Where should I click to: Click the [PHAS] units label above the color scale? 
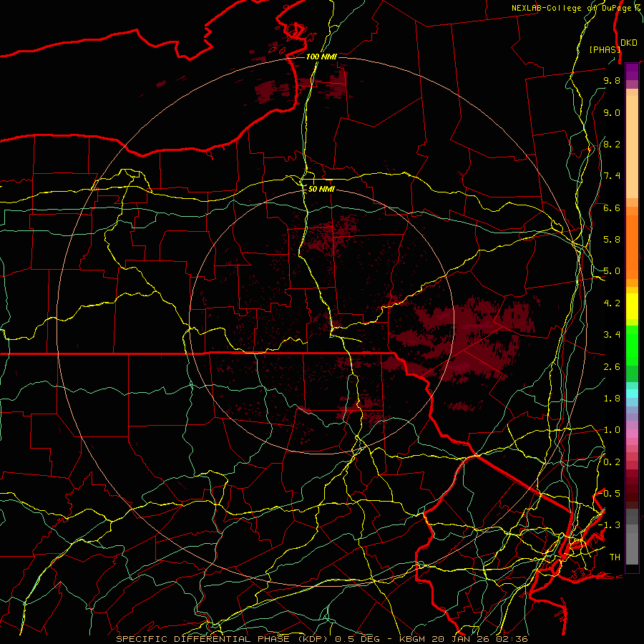point(605,49)
